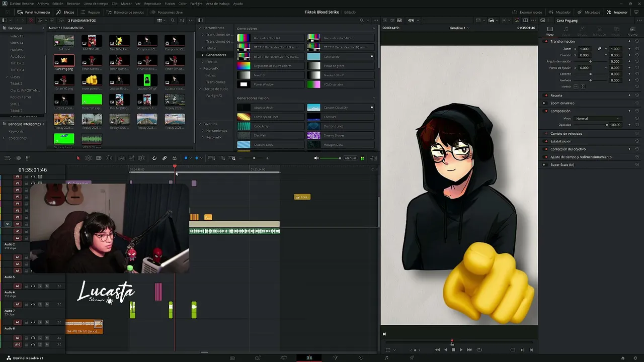Jump to the last frame in viewer
The width and height of the screenshot is (644, 362).
[x=469, y=350]
